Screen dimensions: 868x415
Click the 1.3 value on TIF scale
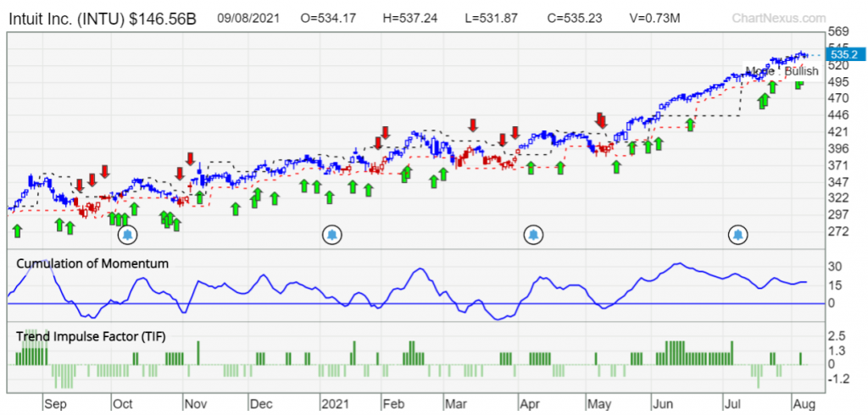(x=837, y=351)
